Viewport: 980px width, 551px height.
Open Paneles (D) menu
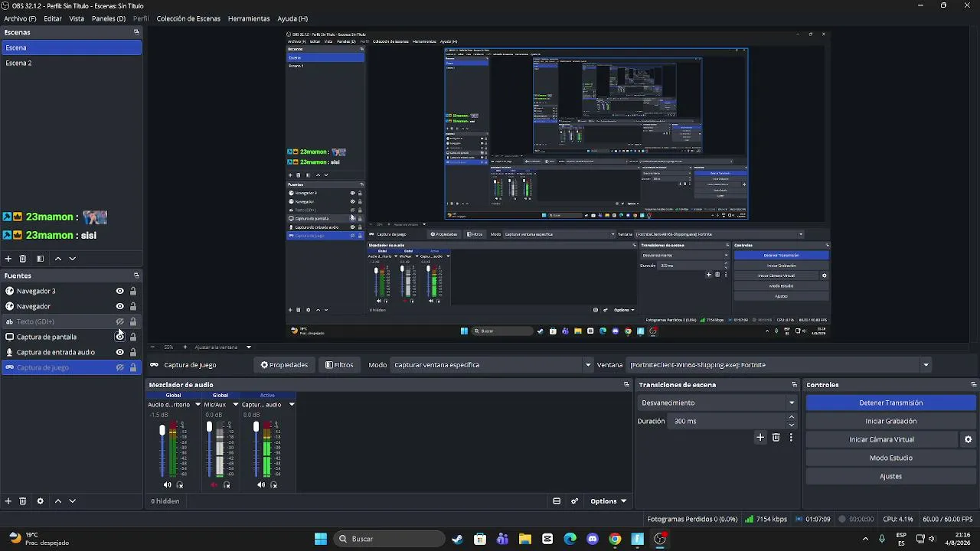coord(109,18)
